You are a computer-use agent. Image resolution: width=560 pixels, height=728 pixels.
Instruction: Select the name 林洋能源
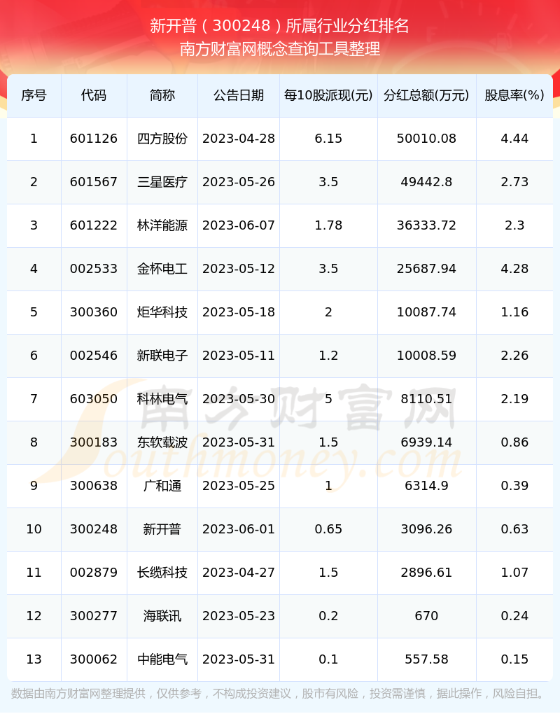tap(162, 225)
